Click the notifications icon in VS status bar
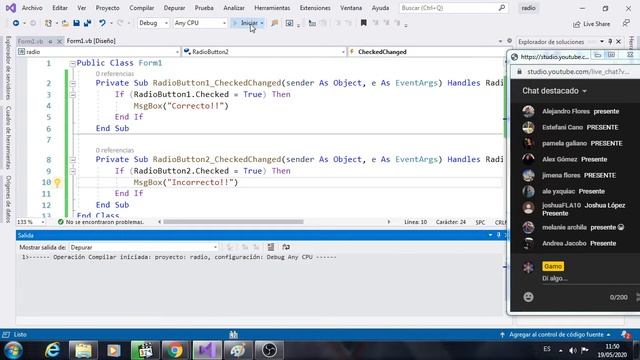This screenshot has height=360, width=640. 626,334
